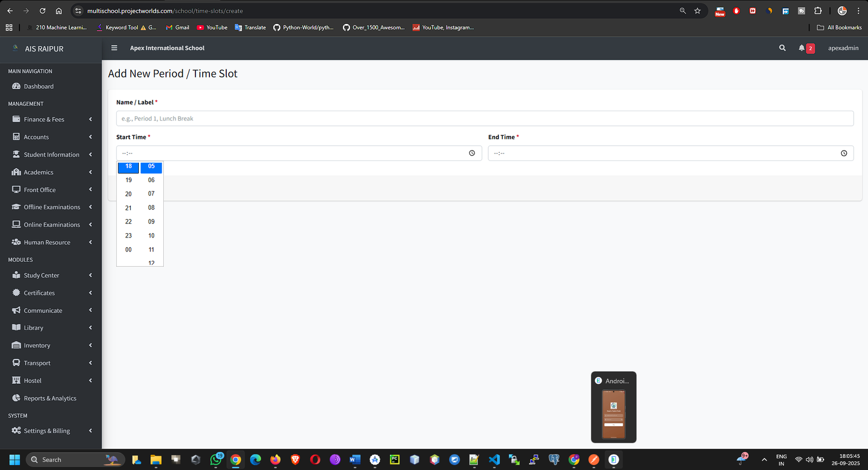The height and width of the screenshot is (470, 868).
Task: Open WhatsApp from the Windows taskbar
Action: (216, 460)
